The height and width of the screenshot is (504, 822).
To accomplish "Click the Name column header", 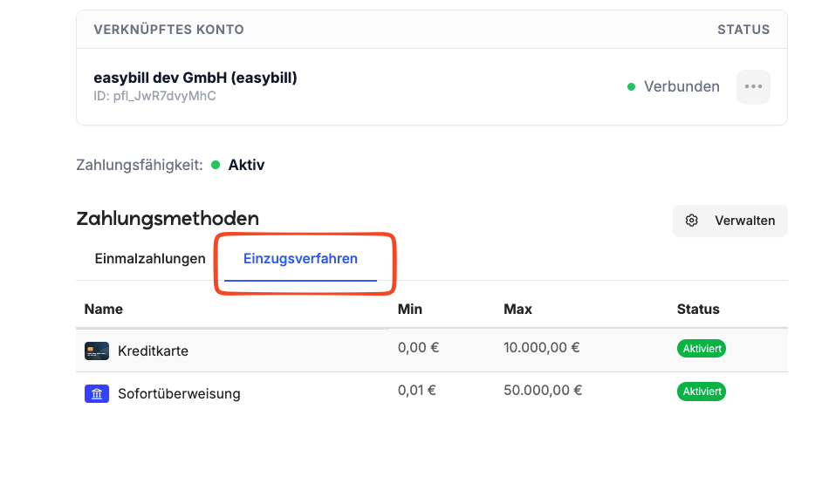I will (103, 309).
